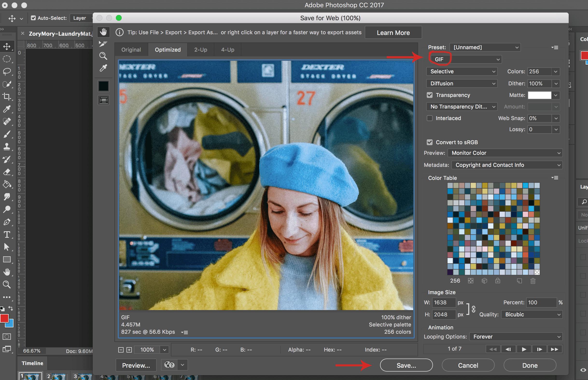Viewport: 588px width, 380px height.
Task: Switch to the 2-Up tab
Action: (201, 50)
